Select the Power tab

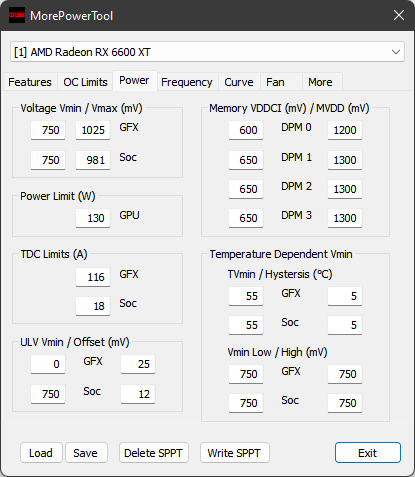(134, 80)
